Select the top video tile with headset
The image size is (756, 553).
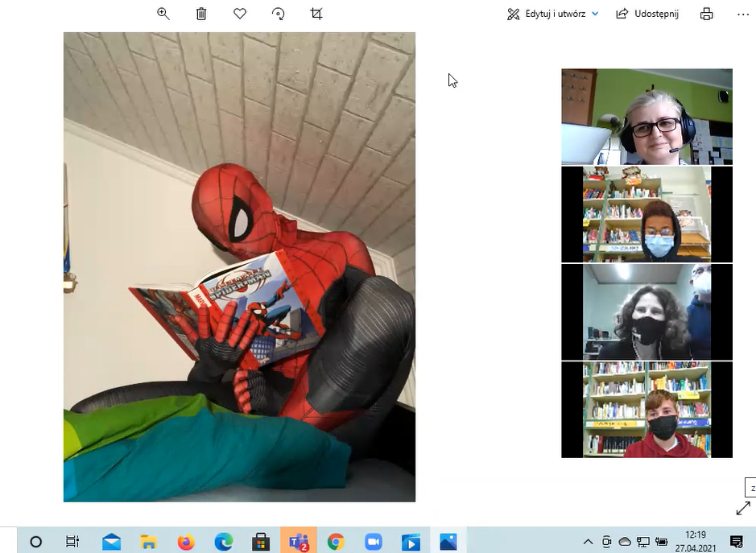click(x=647, y=117)
